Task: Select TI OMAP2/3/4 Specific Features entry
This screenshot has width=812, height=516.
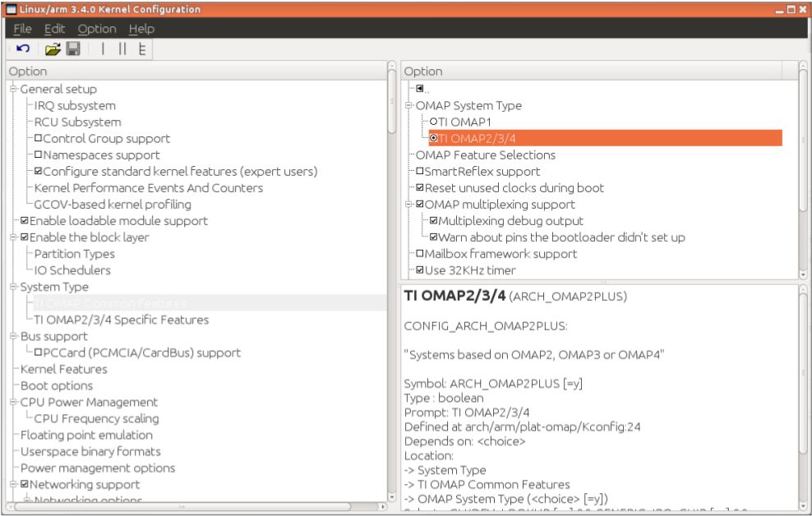Action: 121,320
